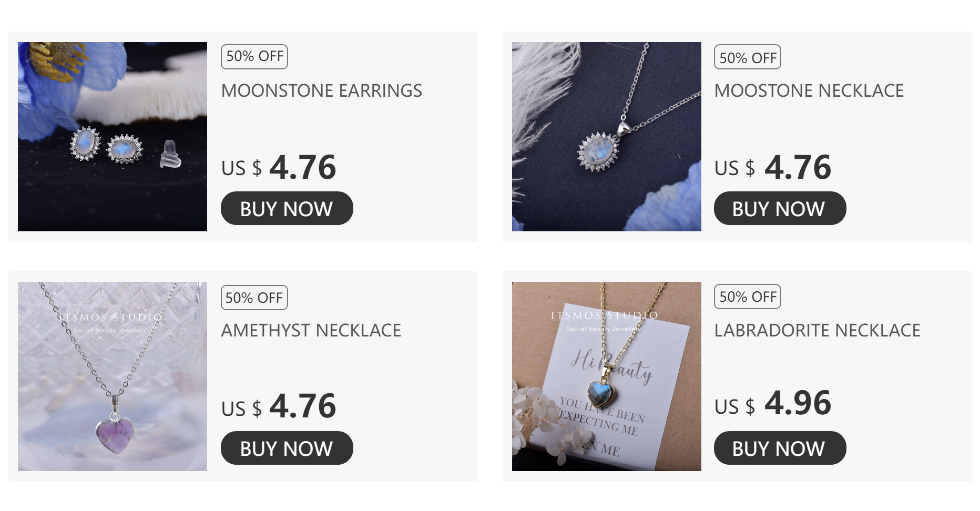Viewport: 980px width, 511px height.
Task: Select the MOONSTONE EARRINGS title
Action: tap(322, 90)
